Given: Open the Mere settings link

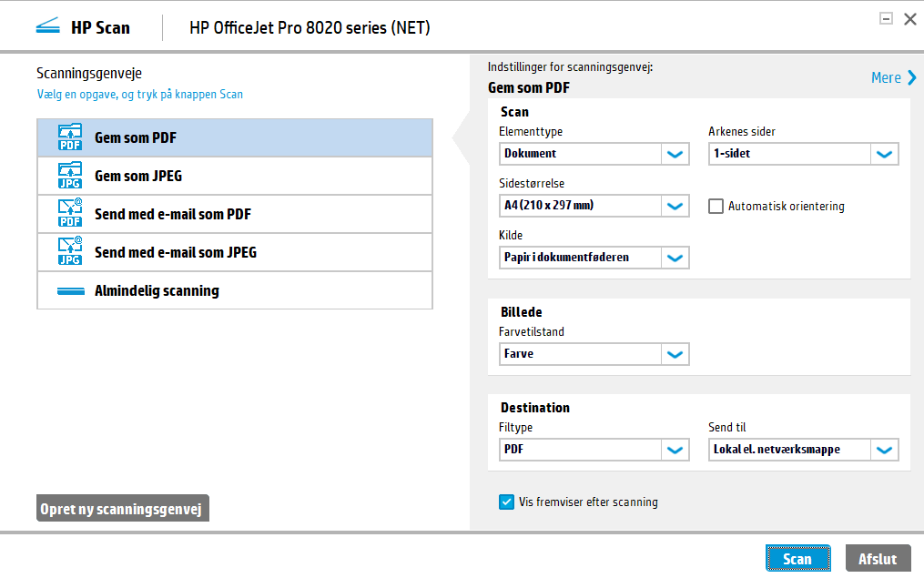Looking at the screenshot, I should 886,77.
